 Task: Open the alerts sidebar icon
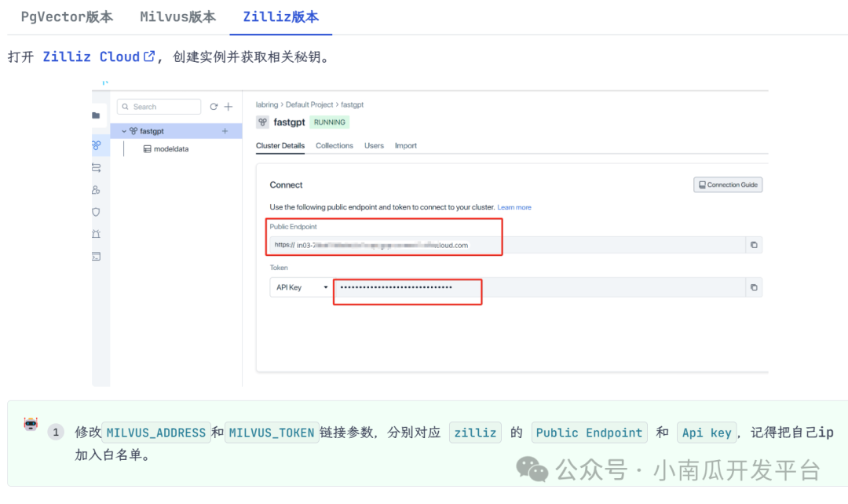pyautogui.click(x=96, y=234)
